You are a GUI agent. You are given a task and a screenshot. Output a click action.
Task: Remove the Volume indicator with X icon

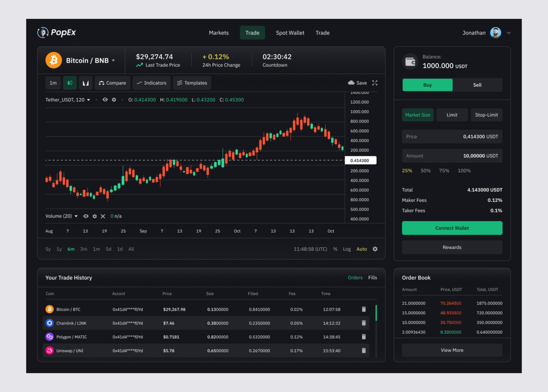103,216
